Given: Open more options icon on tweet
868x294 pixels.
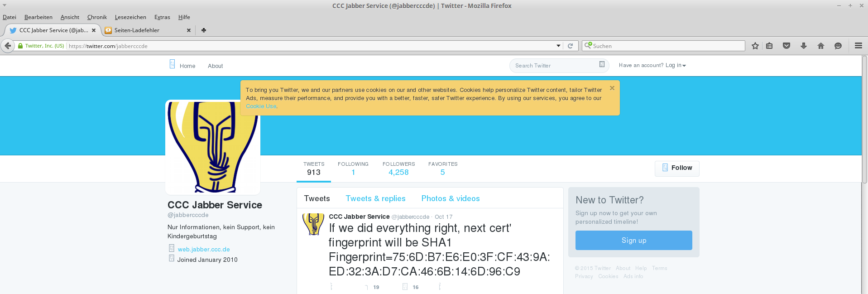Looking at the screenshot, I should [x=440, y=286].
